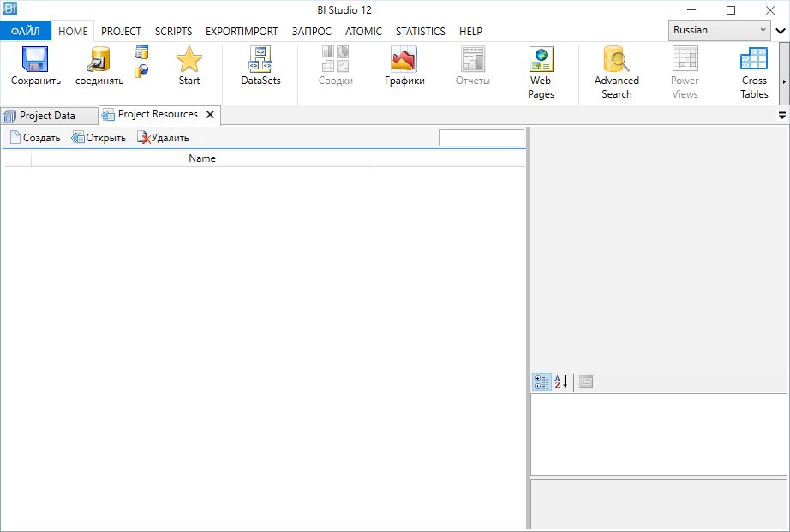This screenshot has height=532, width=790.
Task: Click the Name column header
Action: pos(202,158)
